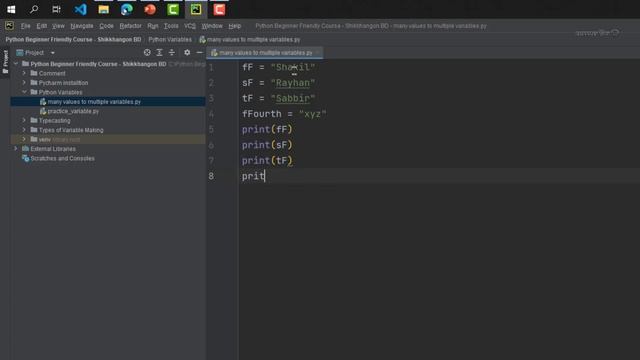The width and height of the screenshot is (640, 360).
Task: Open the Navigate menu
Action: [x=82, y=26]
